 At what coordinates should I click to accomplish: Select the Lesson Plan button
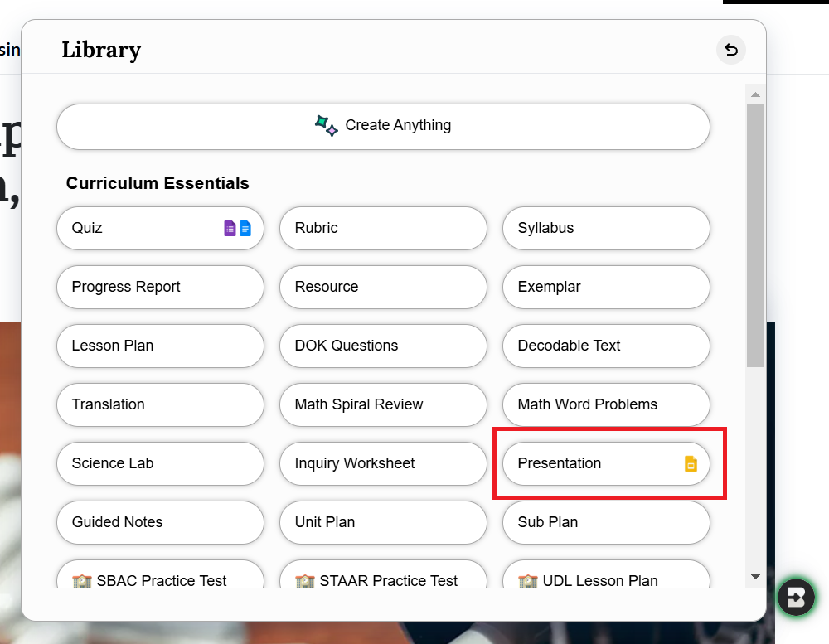tap(160, 346)
